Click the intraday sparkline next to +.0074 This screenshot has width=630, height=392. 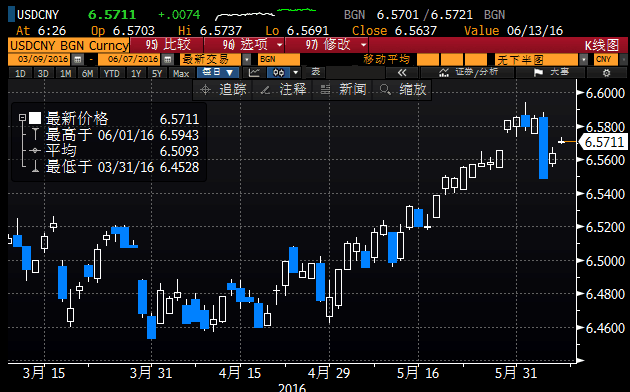[265, 14]
